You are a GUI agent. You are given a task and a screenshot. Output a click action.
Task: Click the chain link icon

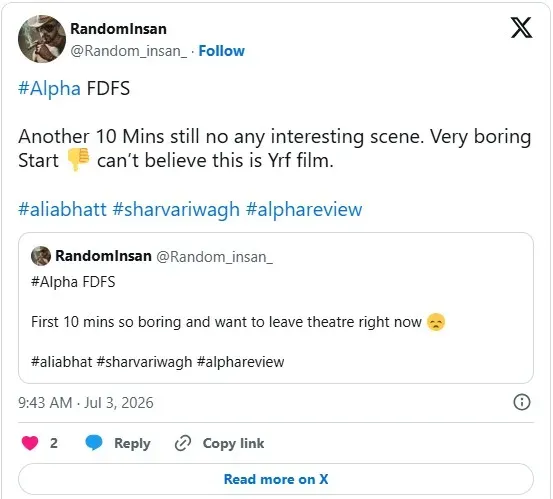[x=183, y=443]
